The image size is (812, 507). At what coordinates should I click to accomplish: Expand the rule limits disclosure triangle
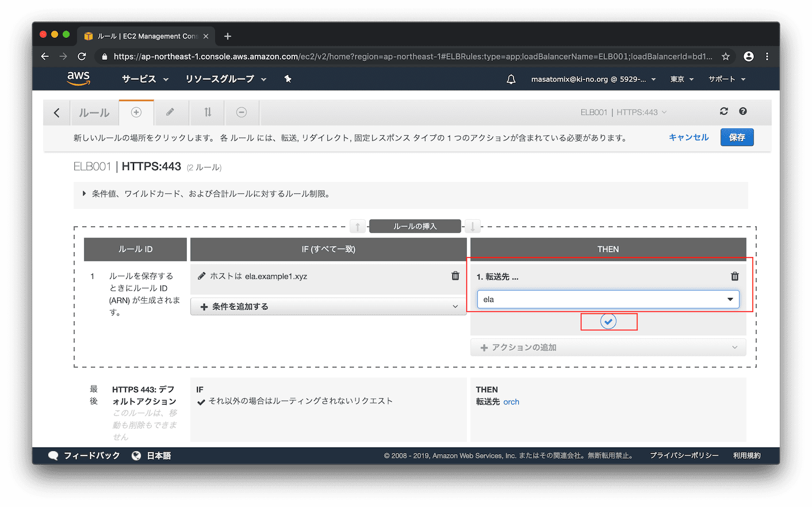click(x=85, y=194)
